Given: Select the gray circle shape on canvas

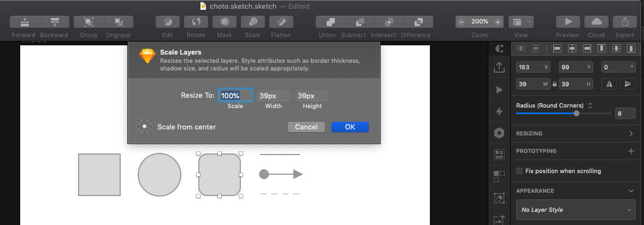Looking at the screenshot, I should point(159,175).
